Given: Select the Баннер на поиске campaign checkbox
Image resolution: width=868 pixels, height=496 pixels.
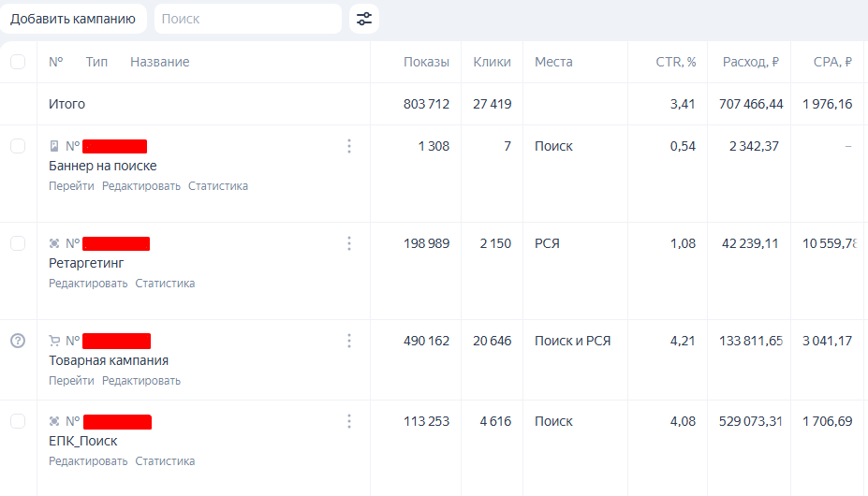Looking at the screenshot, I should (18, 146).
